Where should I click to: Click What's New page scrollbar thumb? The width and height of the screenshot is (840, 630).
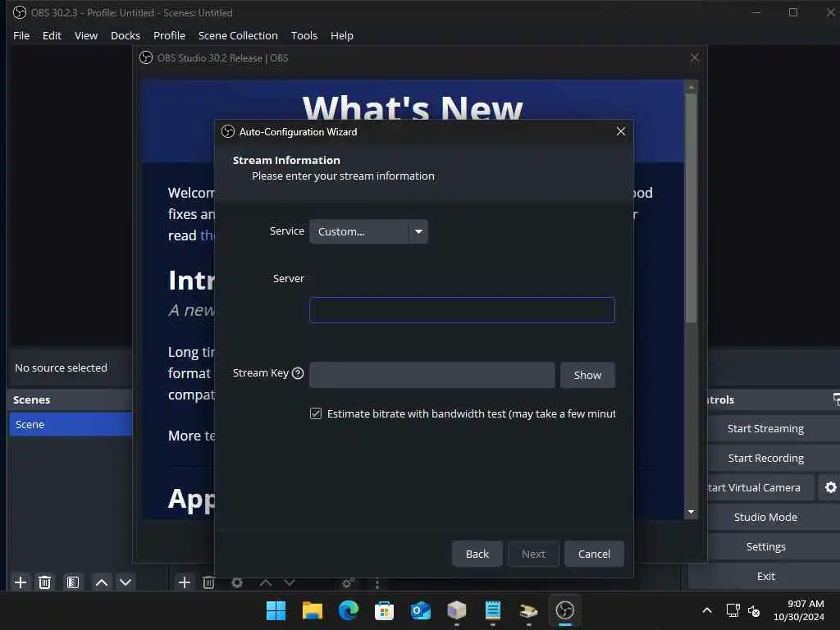[x=692, y=208]
